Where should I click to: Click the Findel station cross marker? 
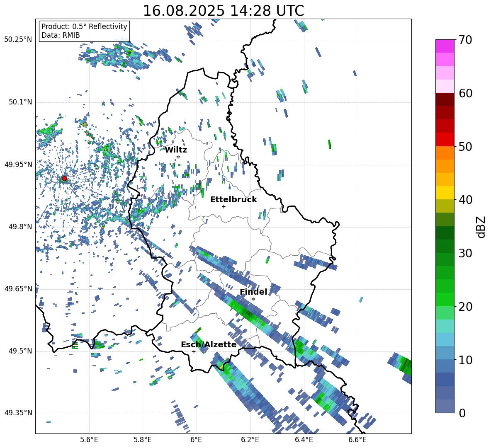coord(253,299)
